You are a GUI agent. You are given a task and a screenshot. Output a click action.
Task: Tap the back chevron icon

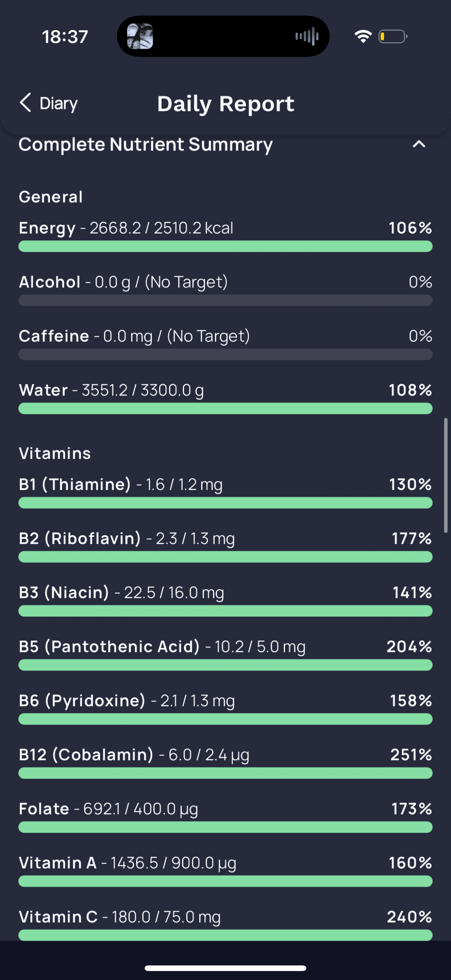(x=25, y=103)
